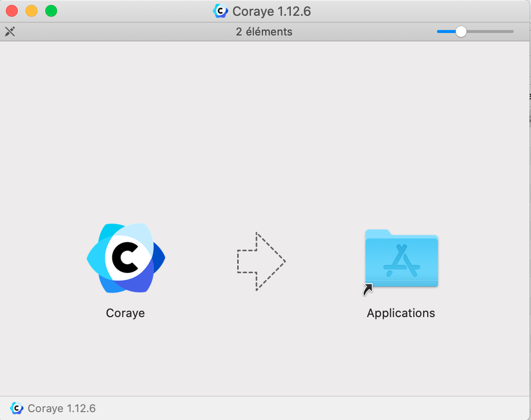Click "Coraye 1.12.6" in the path bar

pos(62,408)
